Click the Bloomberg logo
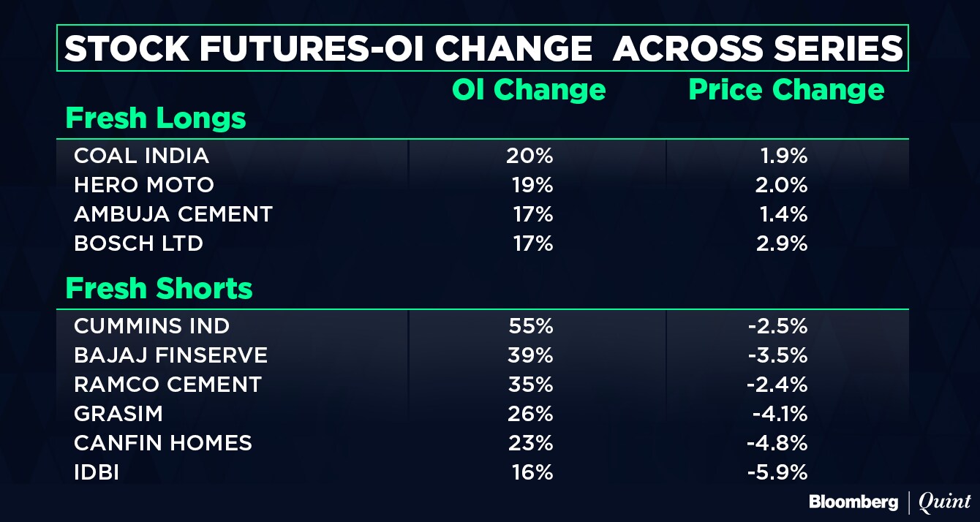This screenshot has width=980, height=522. click(853, 502)
